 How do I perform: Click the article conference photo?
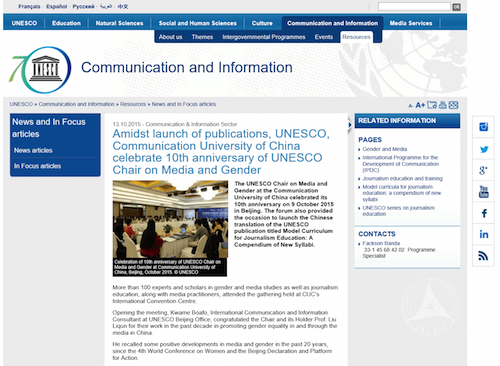pos(170,219)
